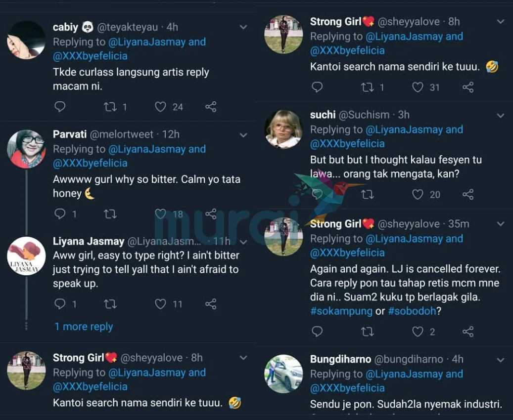The width and height of the screenshot is (513, 420).
Task: Like cabiy's tweet with 24 likes
Action: 160,107
